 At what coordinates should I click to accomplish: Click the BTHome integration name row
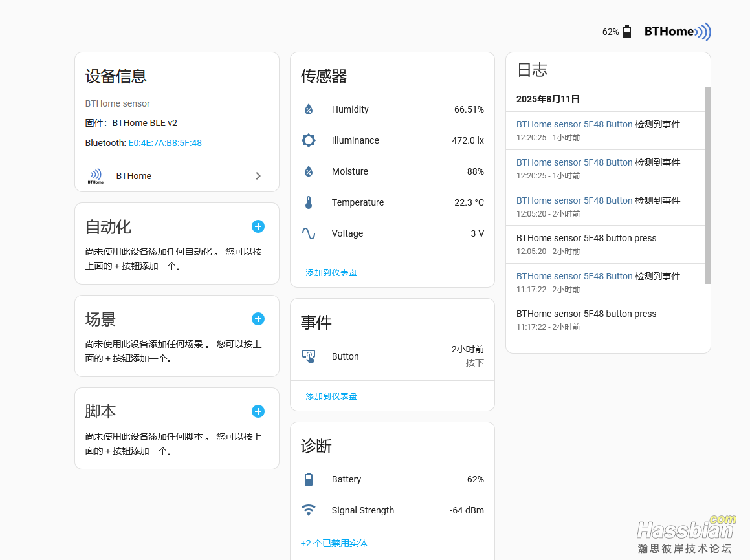pyautogui.click(x=177, y=176)
